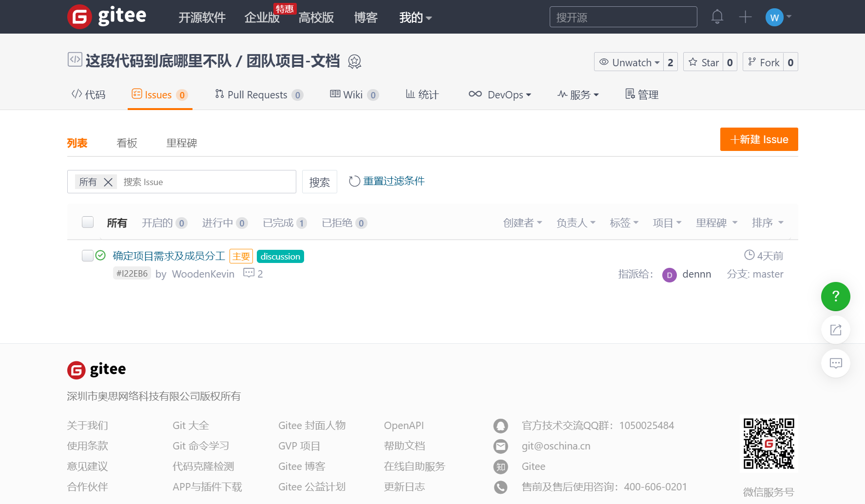Image resolution: width=865 pixels, height=504 pixels.
Task: Open the 开源软件 nav link
Action: [x=202, y=18]
